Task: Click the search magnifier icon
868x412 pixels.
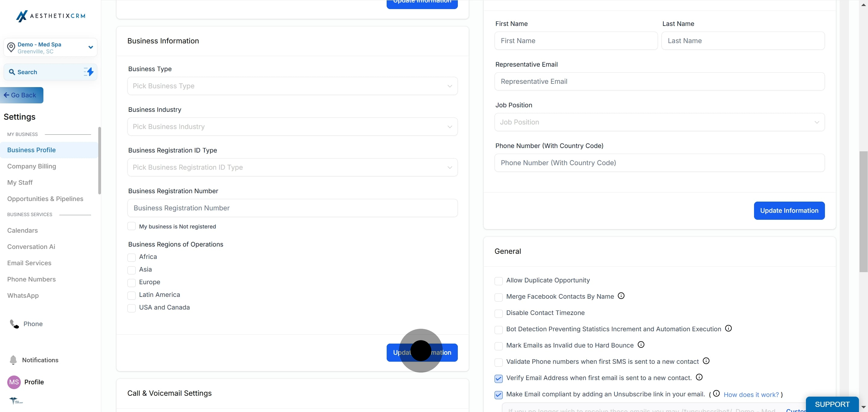Action: pos(12,72)
